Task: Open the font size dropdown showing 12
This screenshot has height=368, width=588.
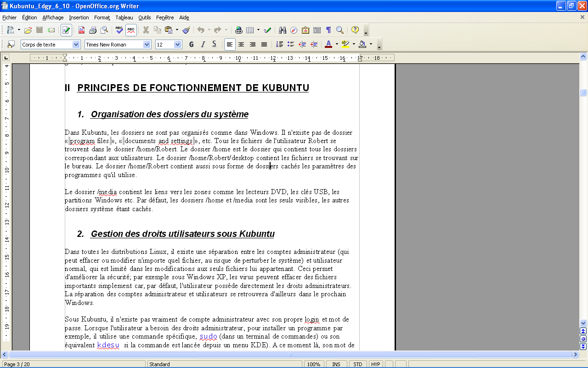Action: point(178,45)
